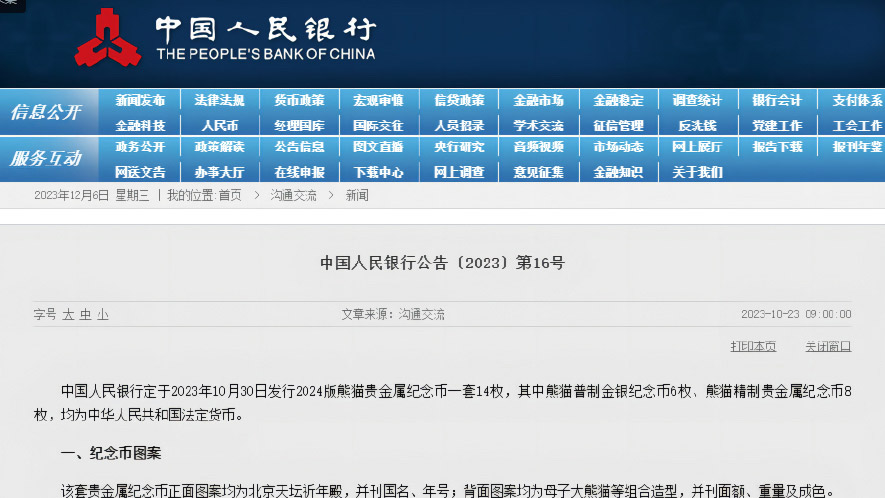Set font size to 大

68,314
